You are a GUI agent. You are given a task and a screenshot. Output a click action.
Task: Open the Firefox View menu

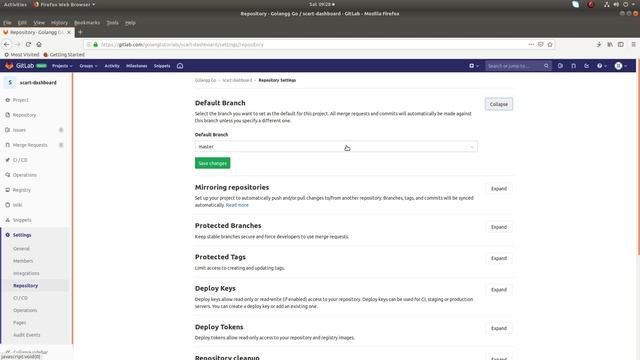(x=39, y=22)
